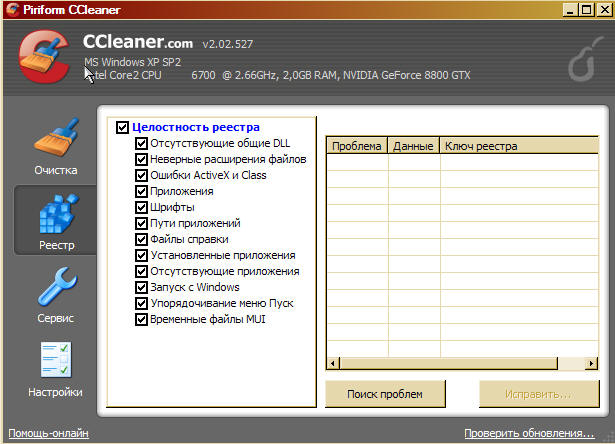The image size is (615, 444).
Task: Click the v2.02.527 version text
Action: (228, 44)
